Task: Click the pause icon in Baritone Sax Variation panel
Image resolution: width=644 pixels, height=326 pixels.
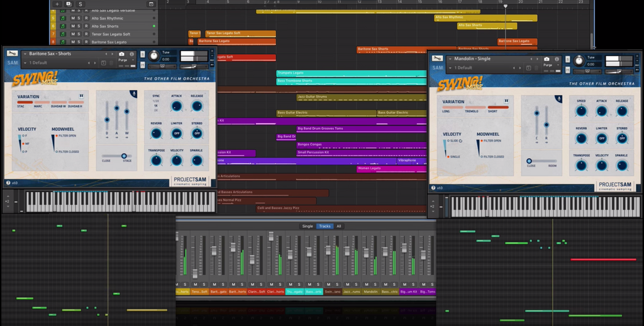Action: [81, 96]
